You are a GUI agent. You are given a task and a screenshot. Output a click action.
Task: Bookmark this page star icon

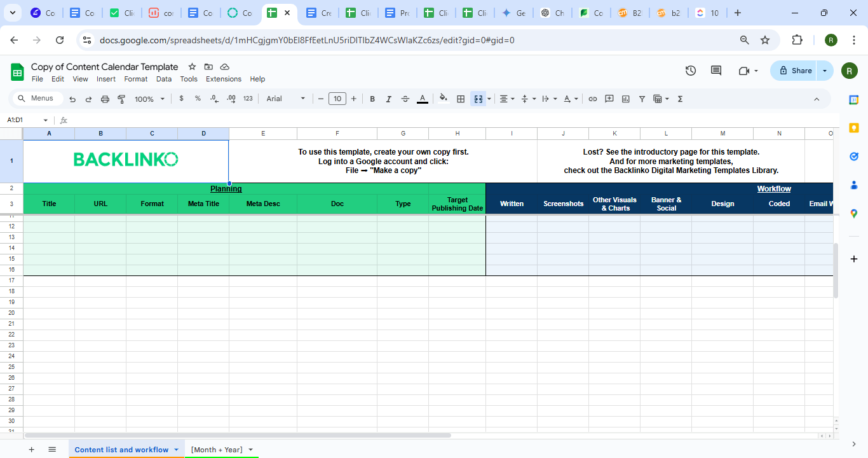(x=765, y=40)
